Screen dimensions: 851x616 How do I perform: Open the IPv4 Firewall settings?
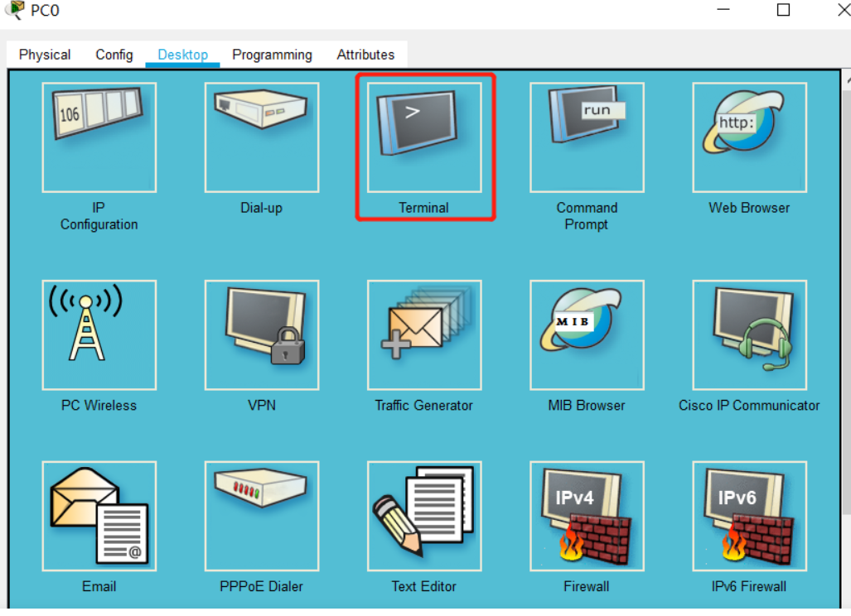[587, 516]
